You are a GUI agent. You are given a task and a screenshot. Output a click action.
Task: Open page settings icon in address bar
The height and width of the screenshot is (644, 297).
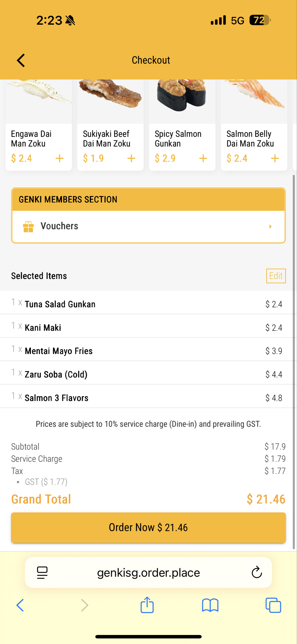point(42,573)
